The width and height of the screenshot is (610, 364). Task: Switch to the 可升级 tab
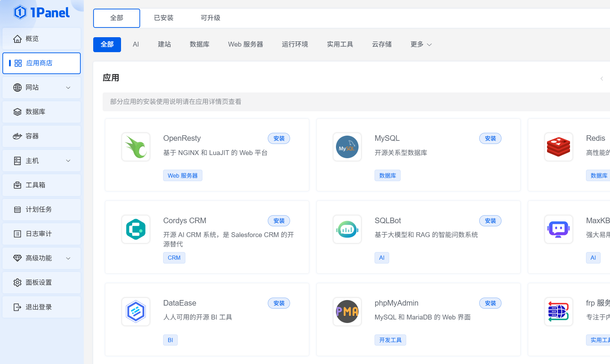coord(210,18)
